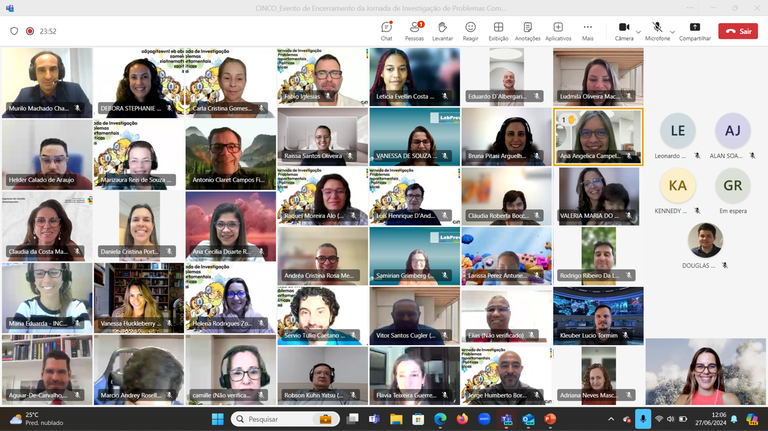This screenshot has width=768, height=431.
Task: Open the Exibição view menu
Action: click(x=498, y=28)
